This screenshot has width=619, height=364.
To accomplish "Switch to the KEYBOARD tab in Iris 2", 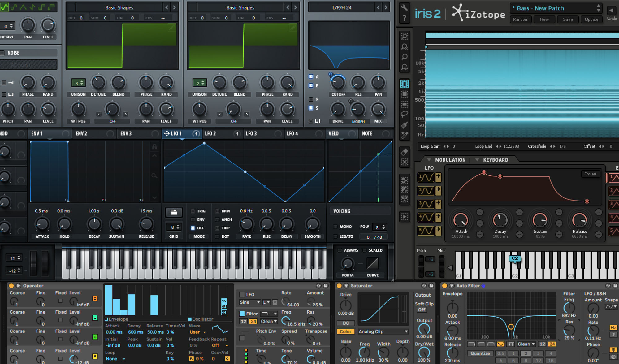I will (x=495, y=160).
